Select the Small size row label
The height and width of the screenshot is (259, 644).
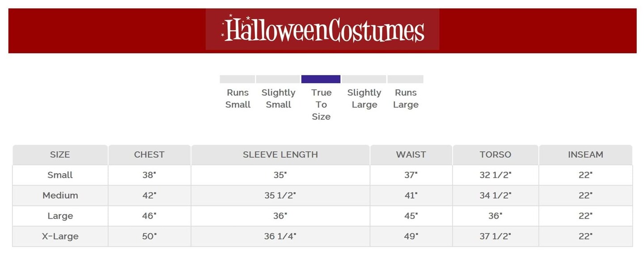coord(60,175)
